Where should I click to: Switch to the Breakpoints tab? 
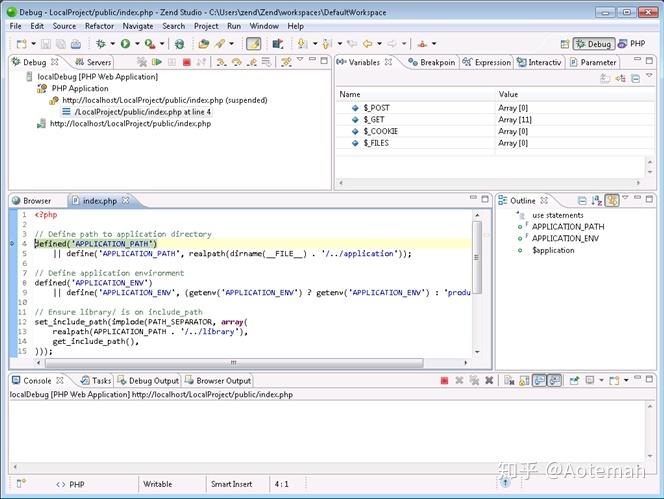tap(432, 62)
